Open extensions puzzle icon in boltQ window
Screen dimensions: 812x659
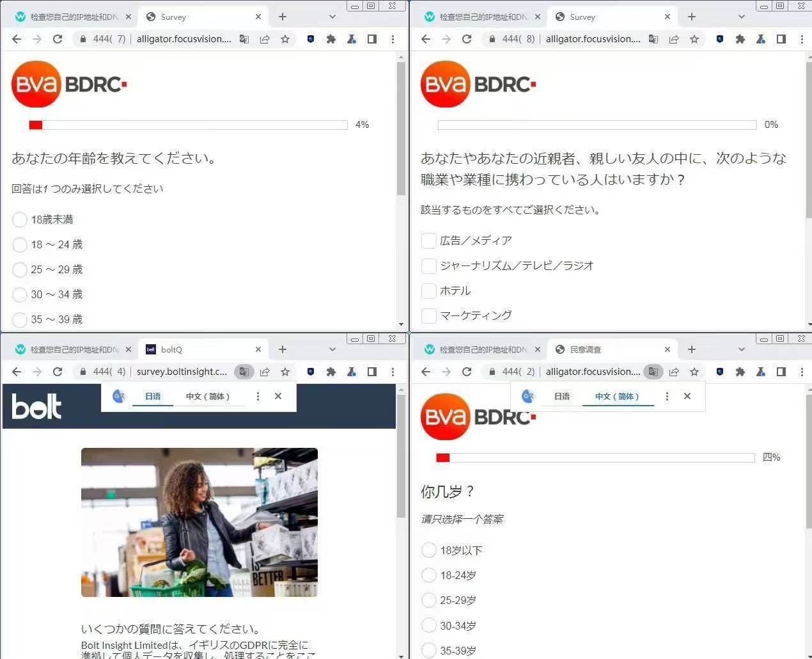(x=331, y=372)
